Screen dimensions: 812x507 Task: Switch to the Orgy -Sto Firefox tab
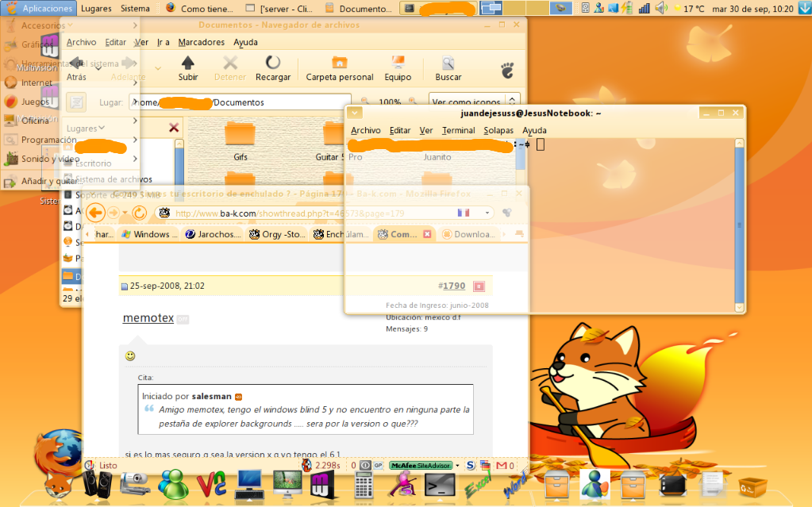pos(277,234)
